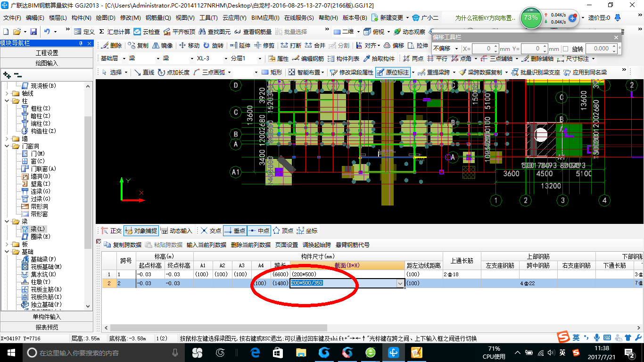Screen dimensions: 644x362
Task: Select the 移动 move tool
Action: click(190, 46)
